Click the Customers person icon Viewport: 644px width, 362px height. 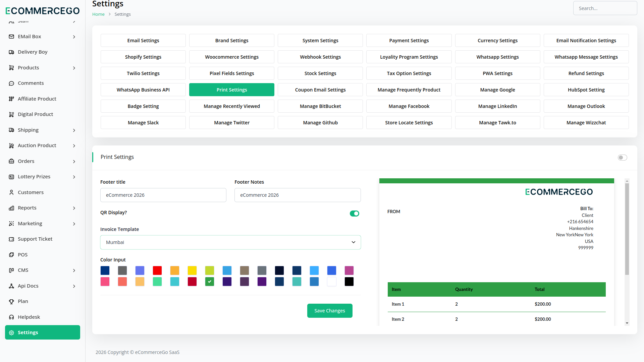pos(11,192)
